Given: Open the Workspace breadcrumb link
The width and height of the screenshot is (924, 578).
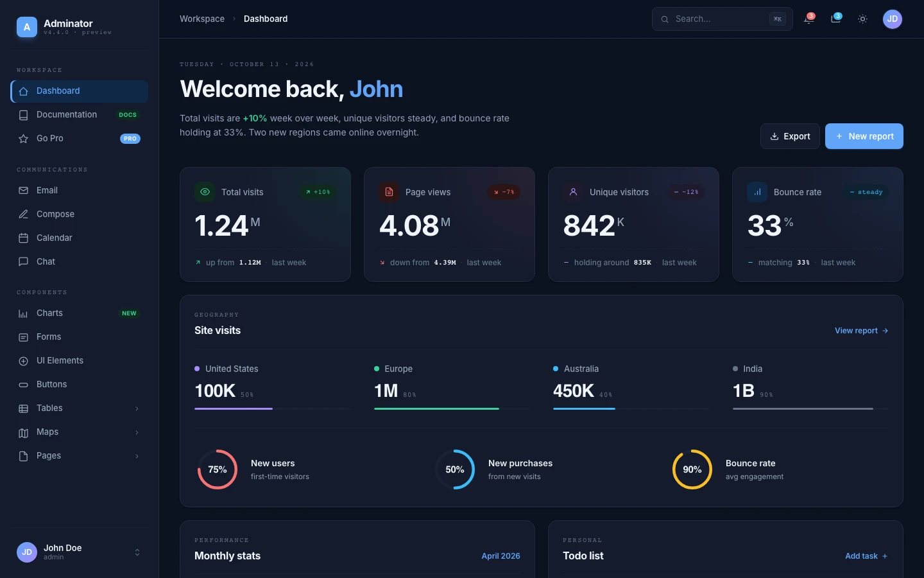Looking at the screenshot, I should [202, 19].
